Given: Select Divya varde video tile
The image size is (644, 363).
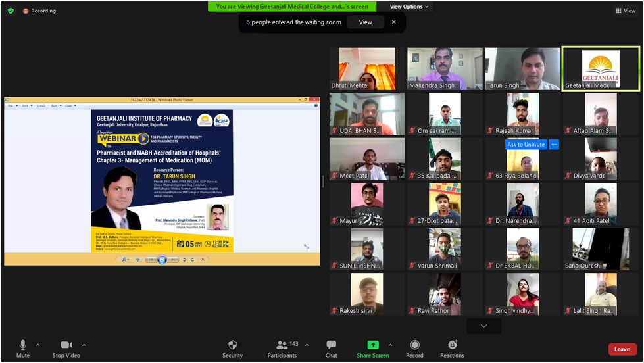Looking at the screenshot, I should tap(601, 159).
